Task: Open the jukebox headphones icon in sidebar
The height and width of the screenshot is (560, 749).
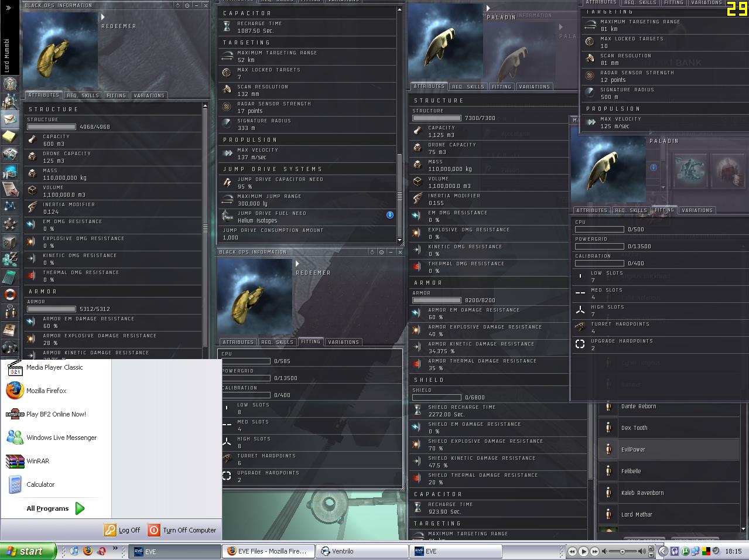Action: pos(9,347)
